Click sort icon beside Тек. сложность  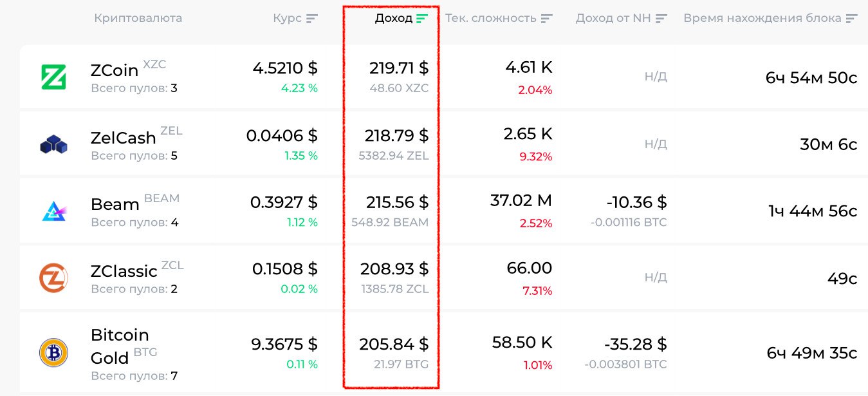[x=547, y=19]
